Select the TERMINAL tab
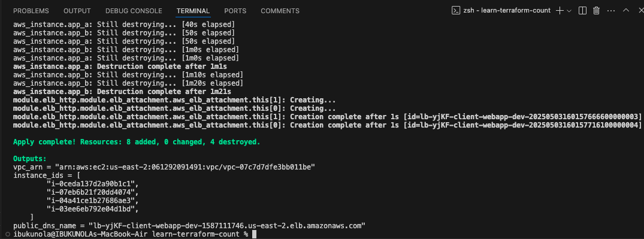The image size is (644, 239). [193, 11]
